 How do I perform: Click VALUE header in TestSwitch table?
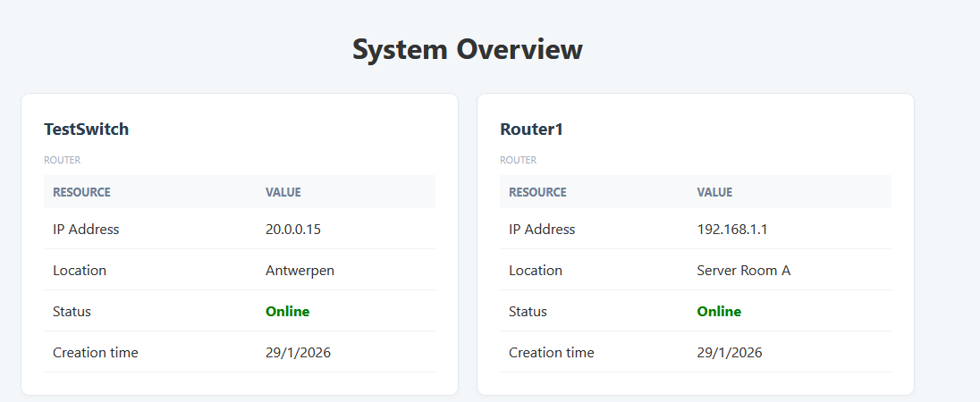coord(283,192)
